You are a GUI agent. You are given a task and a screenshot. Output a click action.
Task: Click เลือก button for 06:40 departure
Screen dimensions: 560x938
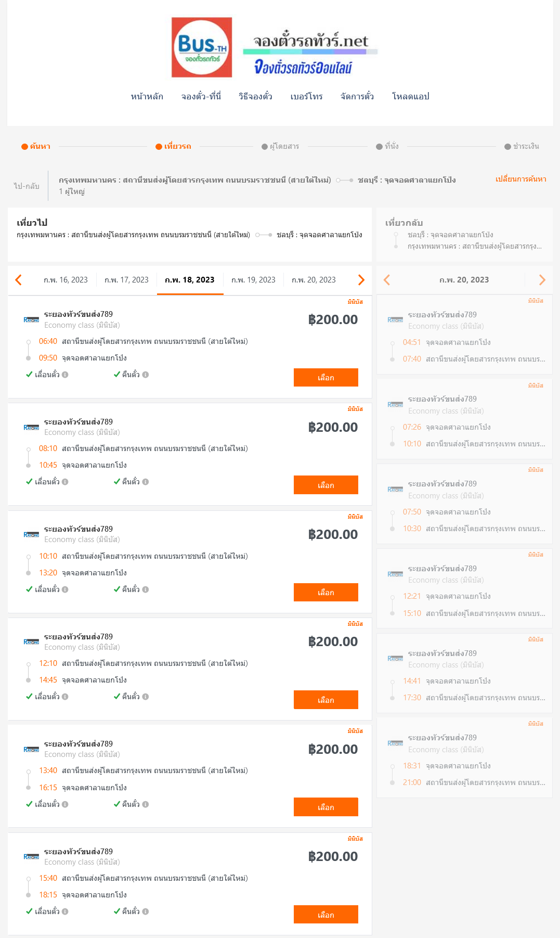pos(326,378)
